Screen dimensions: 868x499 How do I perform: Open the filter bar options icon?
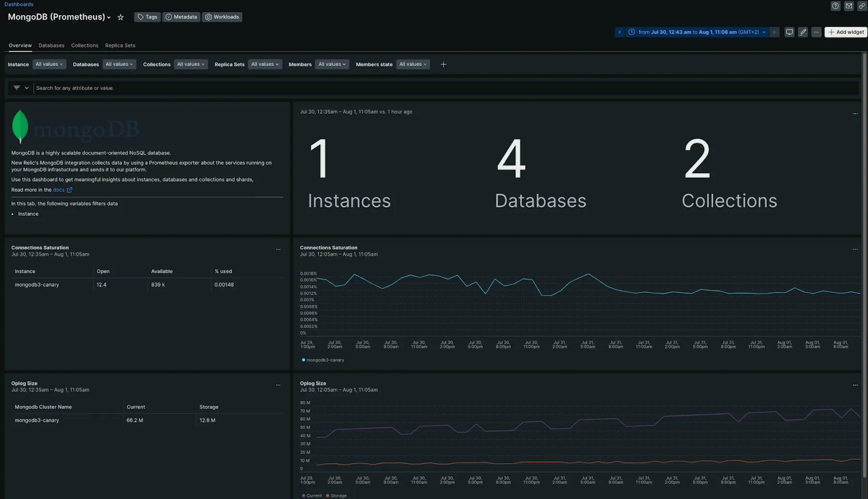(20, 88)
